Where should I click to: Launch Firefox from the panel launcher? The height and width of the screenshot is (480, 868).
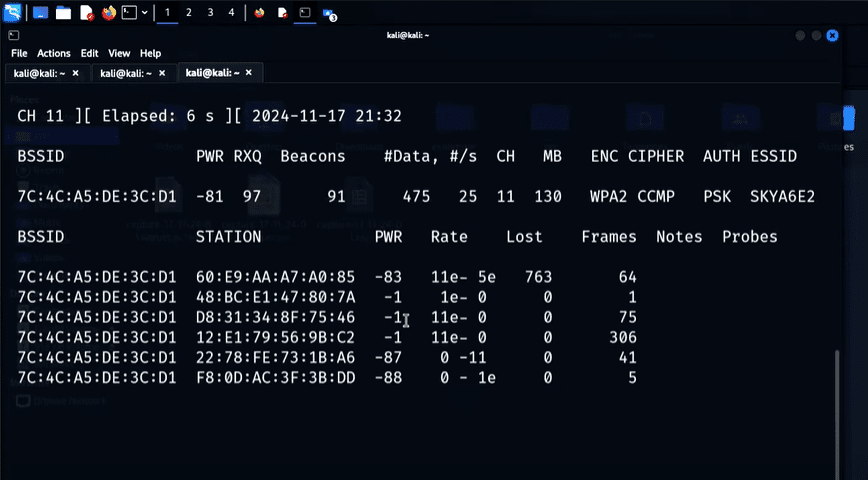click(x=109, y=13)
